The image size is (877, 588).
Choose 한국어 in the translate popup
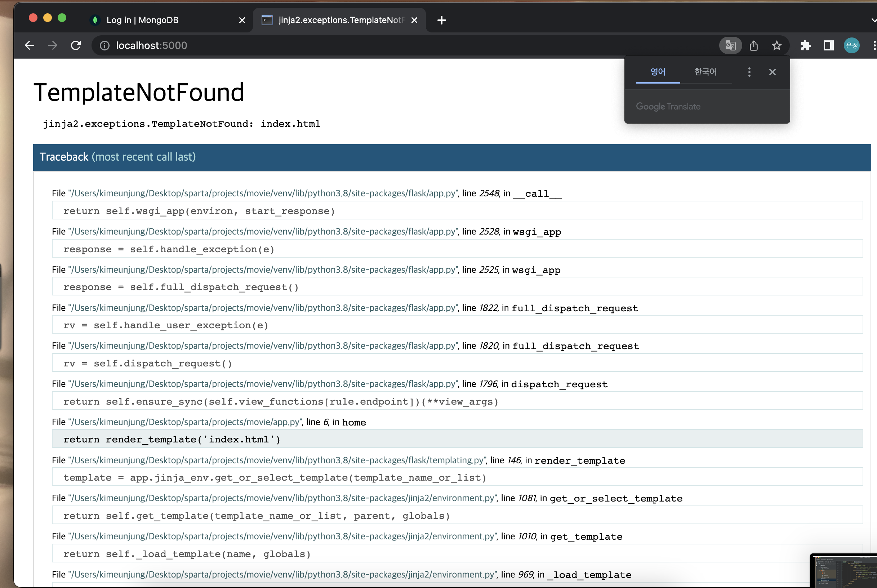tap(705, 72)
